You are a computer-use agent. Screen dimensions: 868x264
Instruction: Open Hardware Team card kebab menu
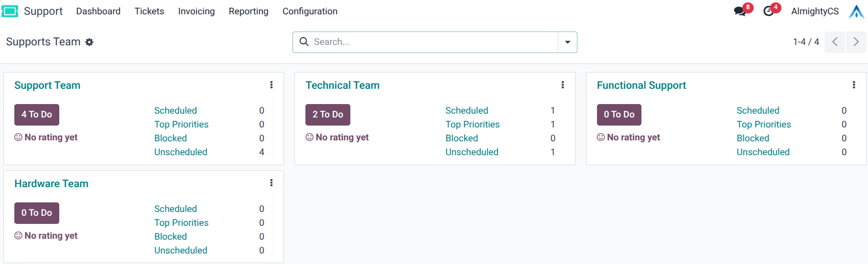[271, 183]
